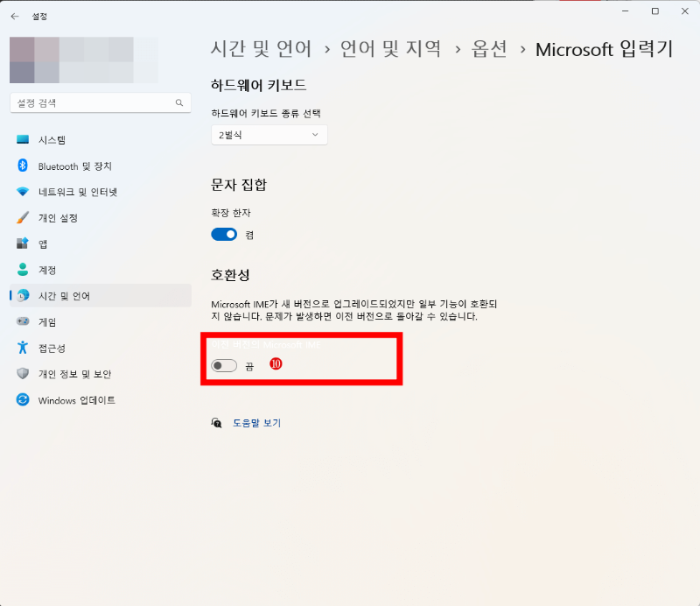Image resolution: width=700 pixels, height=606 pixels.
Task: Click the 도움말 보기 link
Action: coord(256,423)
